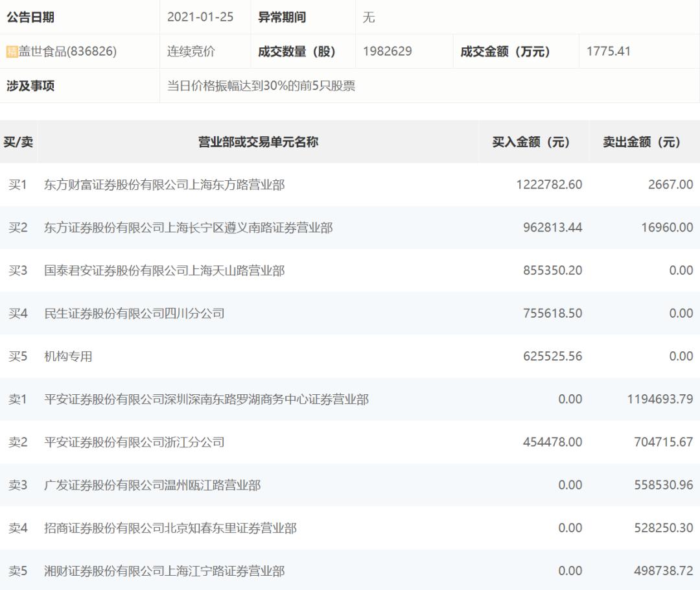700x590 pixels.
Task: Select the buy amount 454478.00
Action: point(553,442)
